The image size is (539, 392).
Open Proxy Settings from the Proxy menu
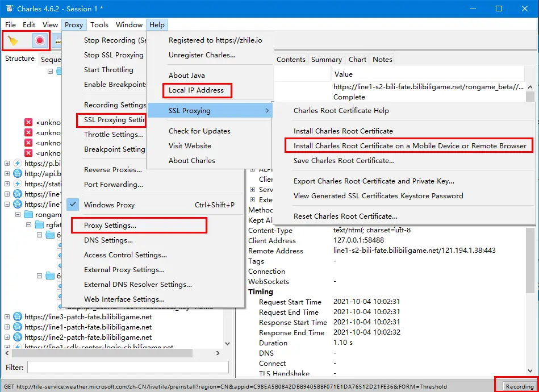[110, 226]
